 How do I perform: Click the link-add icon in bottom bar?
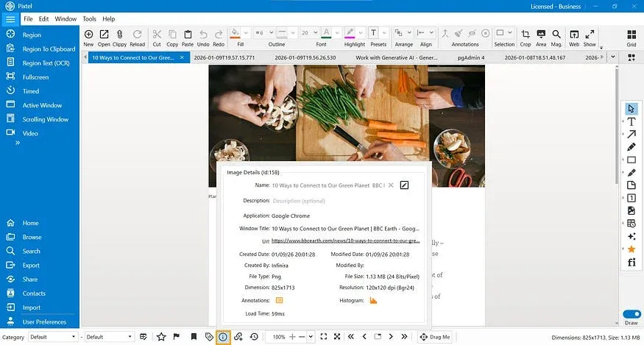(x=238, y=337)
